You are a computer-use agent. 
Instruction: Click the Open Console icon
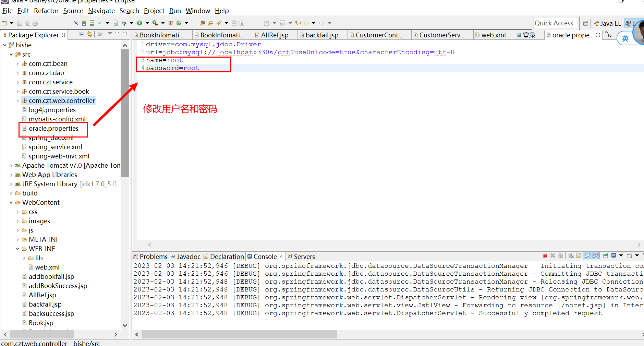tap(629, 256)
